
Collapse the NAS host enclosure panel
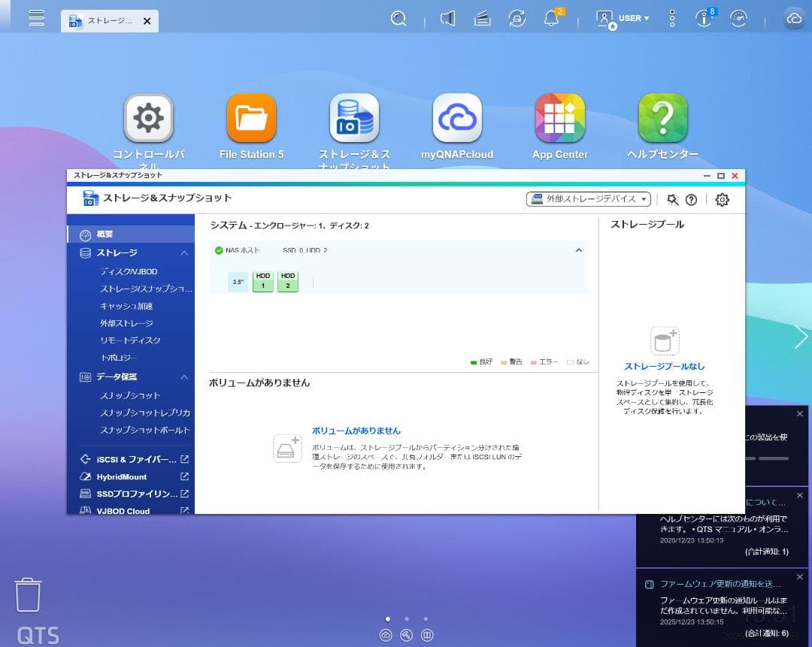click(578, 250)
